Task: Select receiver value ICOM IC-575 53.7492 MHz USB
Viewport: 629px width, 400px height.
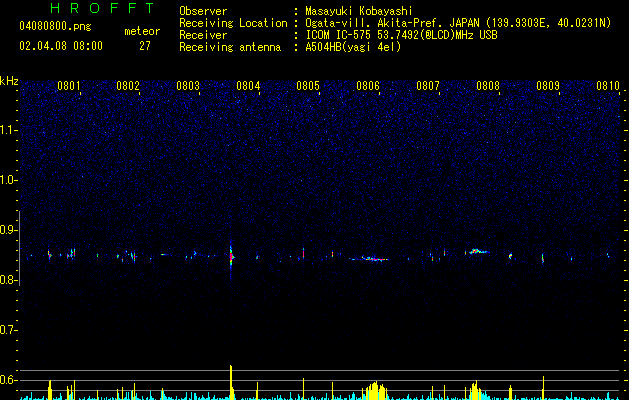Action: click(x=401, y=35)
